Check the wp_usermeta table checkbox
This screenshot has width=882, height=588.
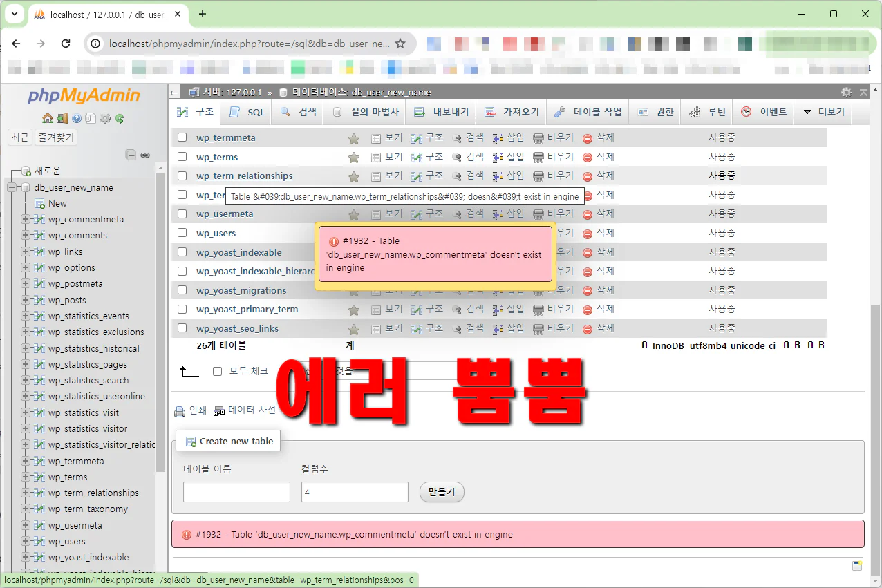click(182, 214)
